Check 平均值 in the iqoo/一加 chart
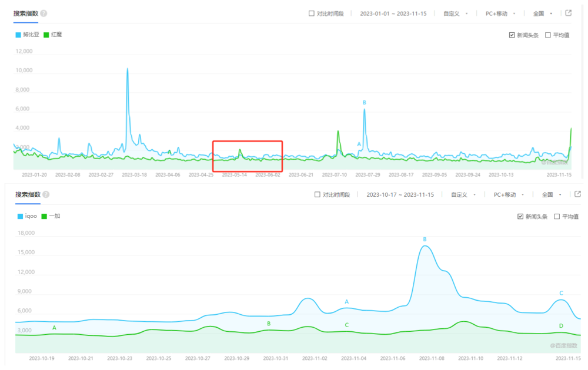588x370 pixels. [557, 217]
